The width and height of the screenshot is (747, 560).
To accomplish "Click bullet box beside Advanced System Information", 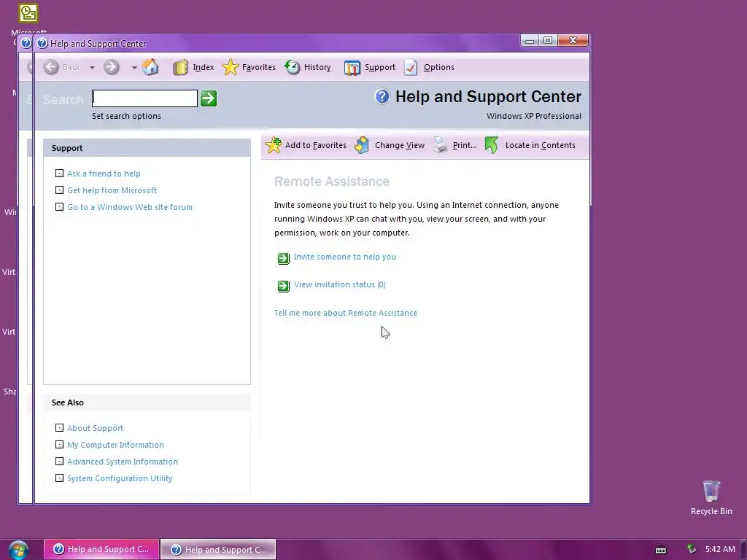I will pos(59,461).
